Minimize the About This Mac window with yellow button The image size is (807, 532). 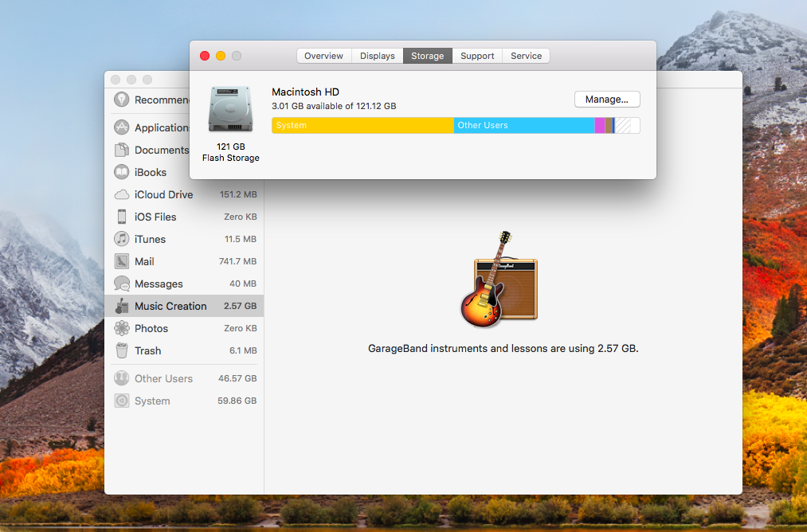[x=221, y=56]
